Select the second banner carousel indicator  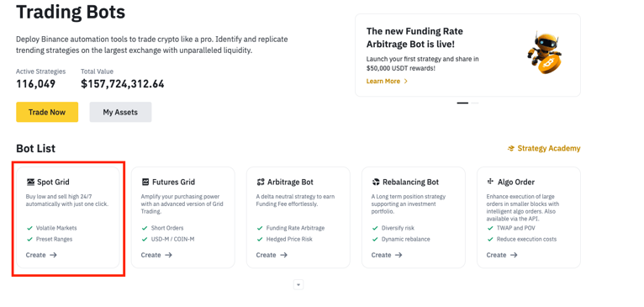474,103
